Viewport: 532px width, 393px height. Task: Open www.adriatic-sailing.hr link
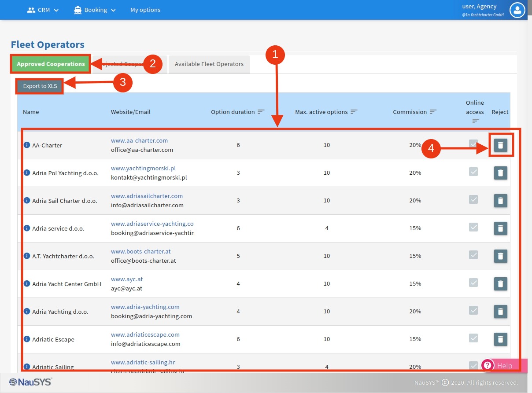coord(143,362)
